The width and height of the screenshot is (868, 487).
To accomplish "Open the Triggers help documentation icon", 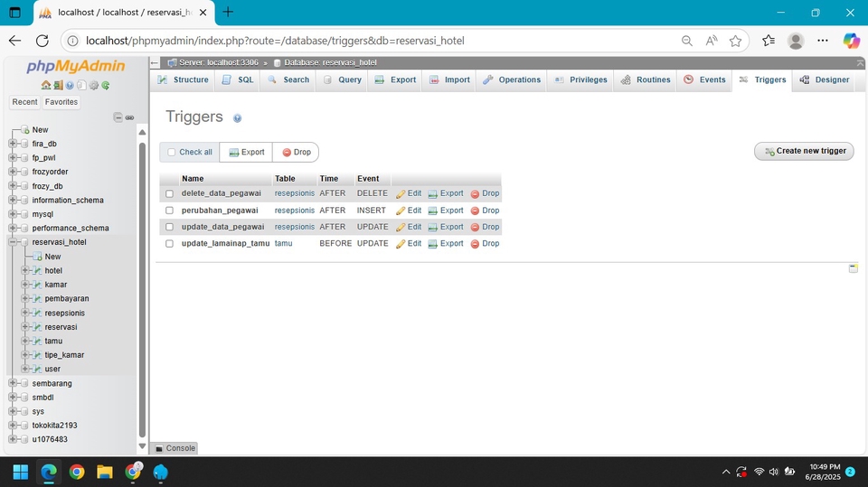I will click(237, 118).
